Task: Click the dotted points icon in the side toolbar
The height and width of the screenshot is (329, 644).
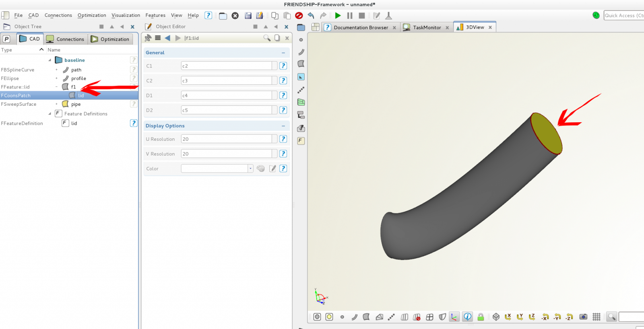Action: pyautogui.click(x=301, y=90)
